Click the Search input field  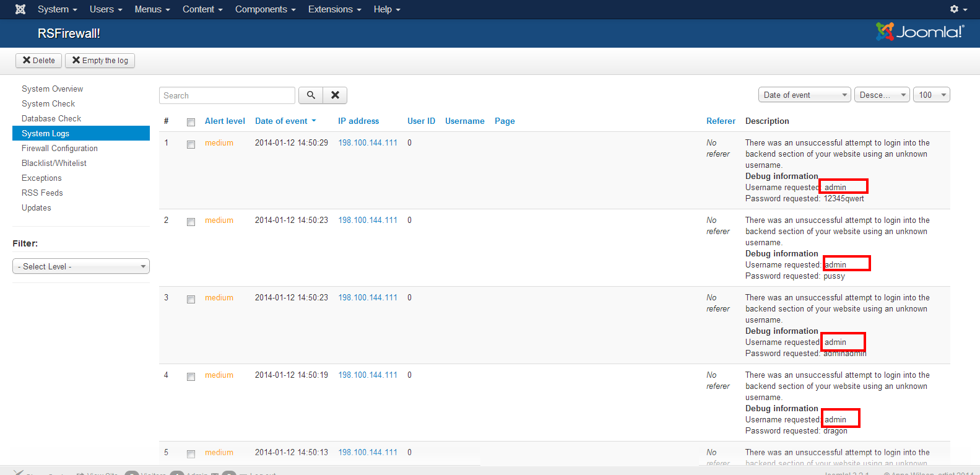pos(227,95)
